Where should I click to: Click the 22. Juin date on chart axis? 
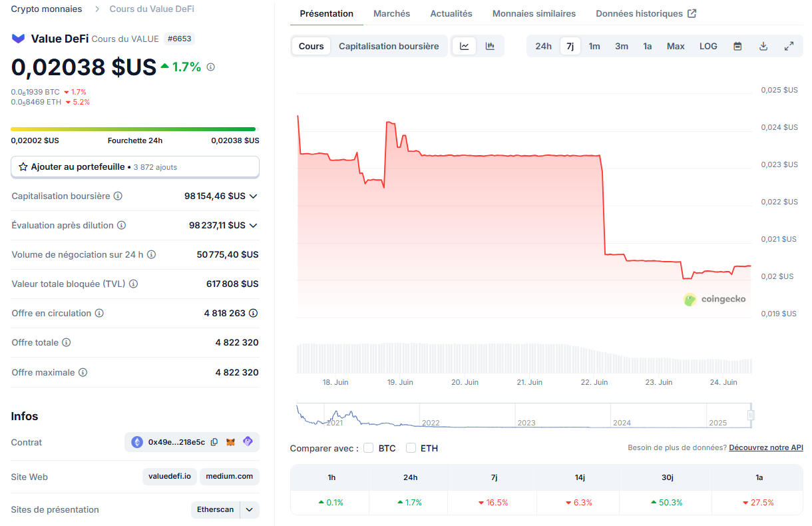pyautogui.click(x=594, y=382)
